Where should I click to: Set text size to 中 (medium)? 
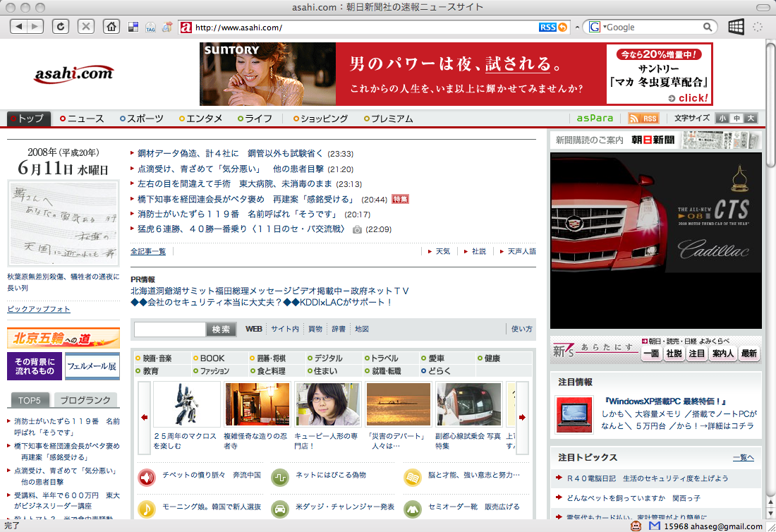737,119
